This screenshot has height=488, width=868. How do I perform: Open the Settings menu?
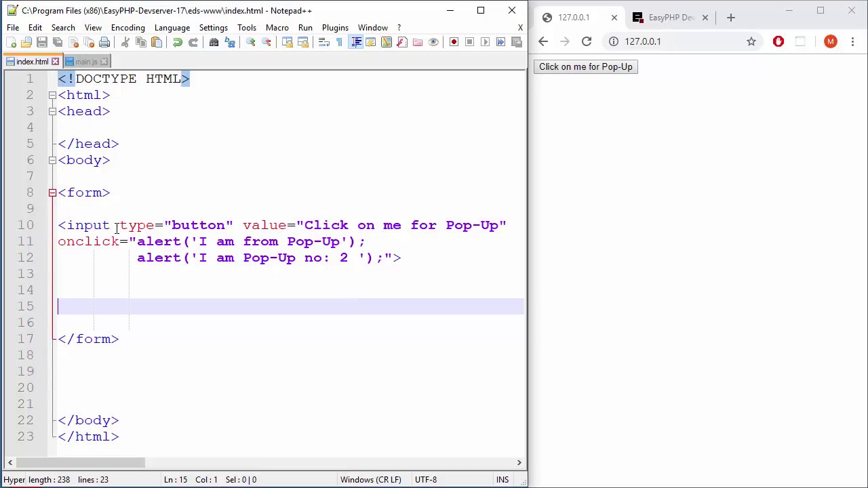tap(214, 28)
